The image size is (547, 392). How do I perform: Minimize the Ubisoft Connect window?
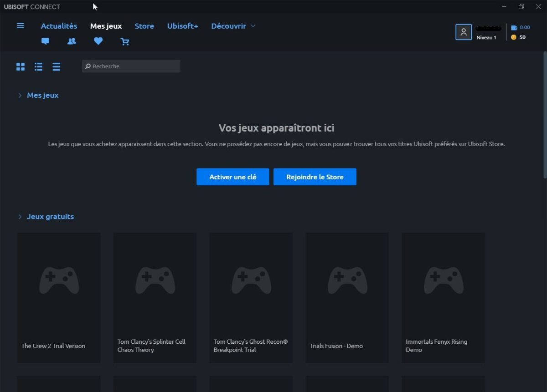click(504, 6)
